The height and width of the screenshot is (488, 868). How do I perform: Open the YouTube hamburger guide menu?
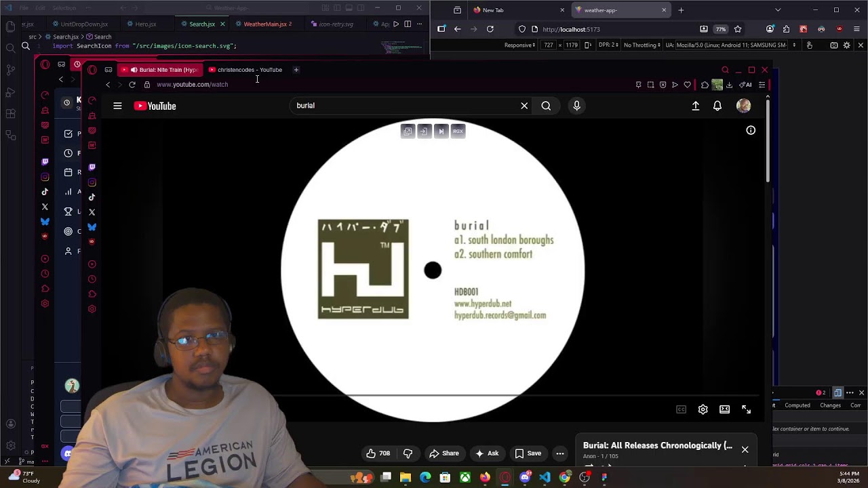click(117, 106)
